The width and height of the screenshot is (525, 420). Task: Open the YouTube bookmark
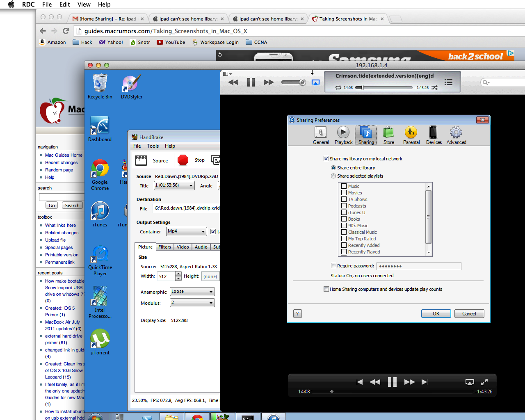pyautogui.click(x=171, y=42)
